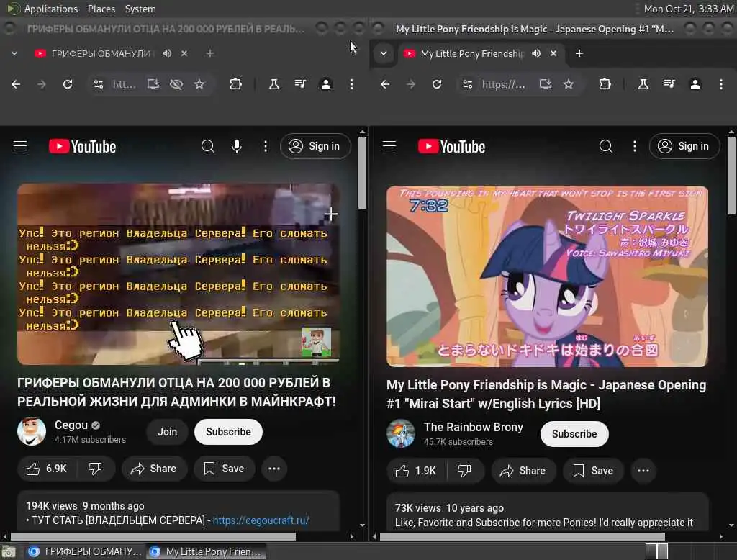Open site info icon in left address bar
This screenshot has width=737, height=560.
point(98,84)
